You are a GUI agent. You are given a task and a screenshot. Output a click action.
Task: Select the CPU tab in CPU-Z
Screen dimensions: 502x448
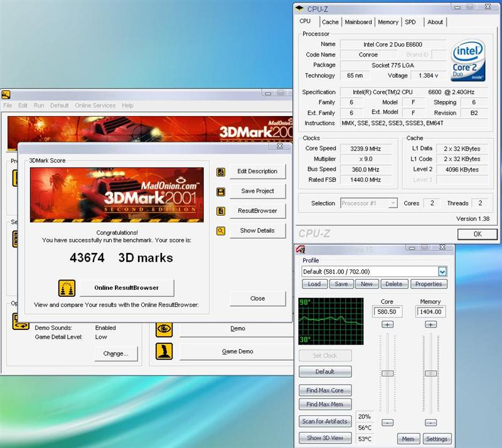[x=305, y=21]
